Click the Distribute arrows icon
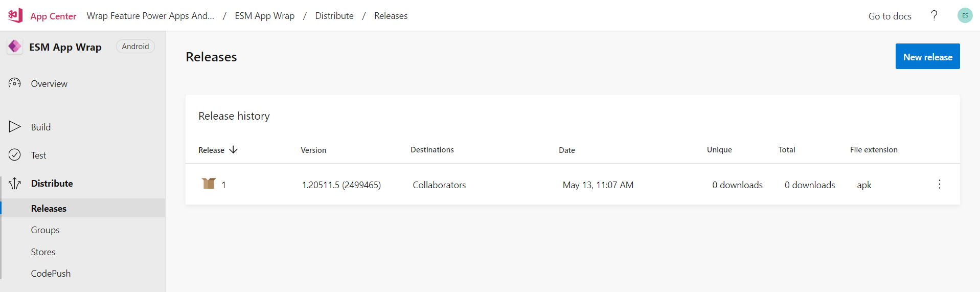The width and height of the screenshot is (980, 292). (15, 183)
